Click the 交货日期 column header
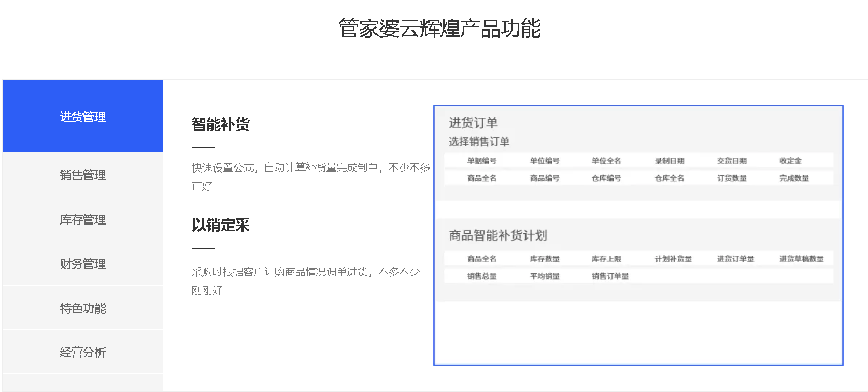Image resolution: width=868 pixels, height=392 pixels. click(732, 161)
